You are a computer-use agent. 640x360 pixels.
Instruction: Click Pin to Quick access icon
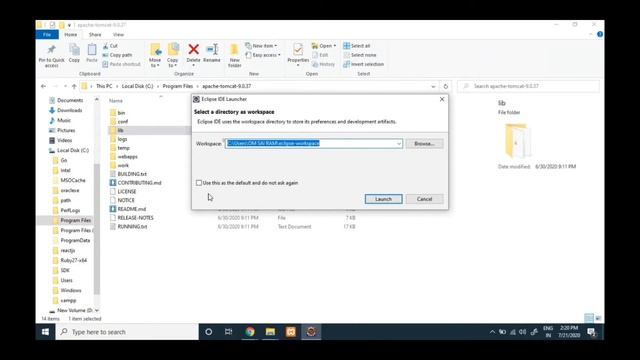tap(51, 50)
